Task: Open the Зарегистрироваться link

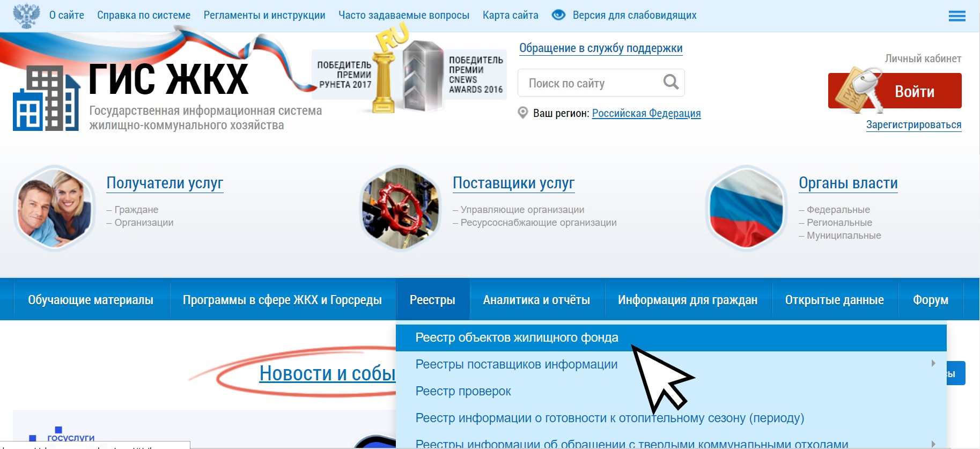Action: (x=913, y=125)
